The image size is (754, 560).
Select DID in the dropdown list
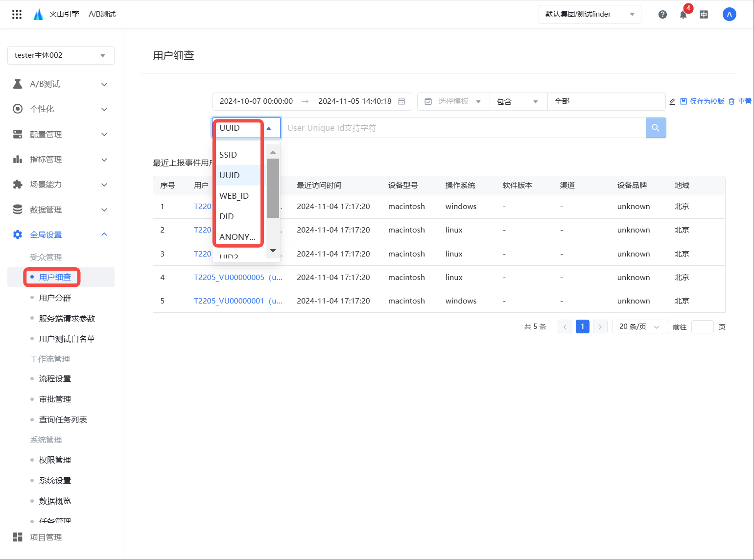click(x=238, y=216)
